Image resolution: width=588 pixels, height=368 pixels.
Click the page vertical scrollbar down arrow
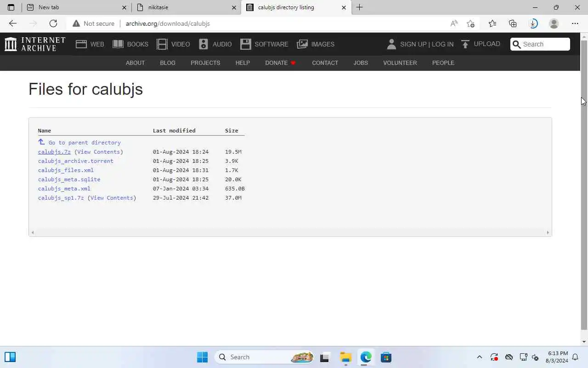point(584,341)
